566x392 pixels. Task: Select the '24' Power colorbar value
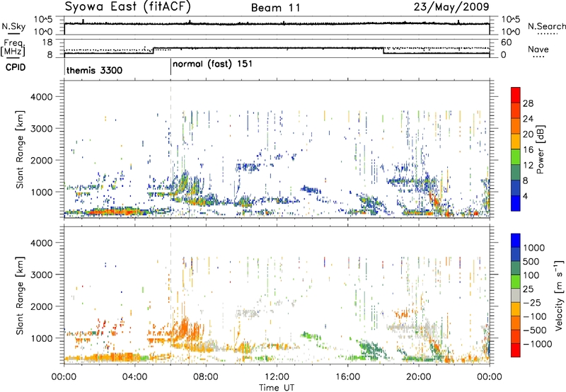click(528, 119)
